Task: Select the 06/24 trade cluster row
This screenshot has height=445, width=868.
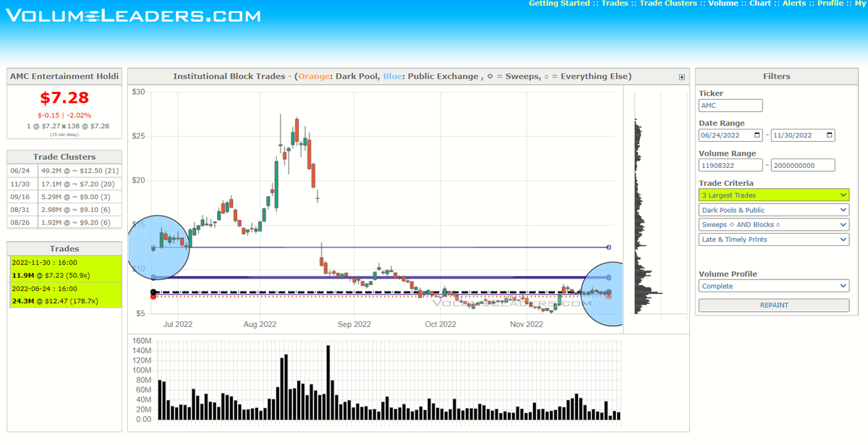Action: [x=64, y=171]
